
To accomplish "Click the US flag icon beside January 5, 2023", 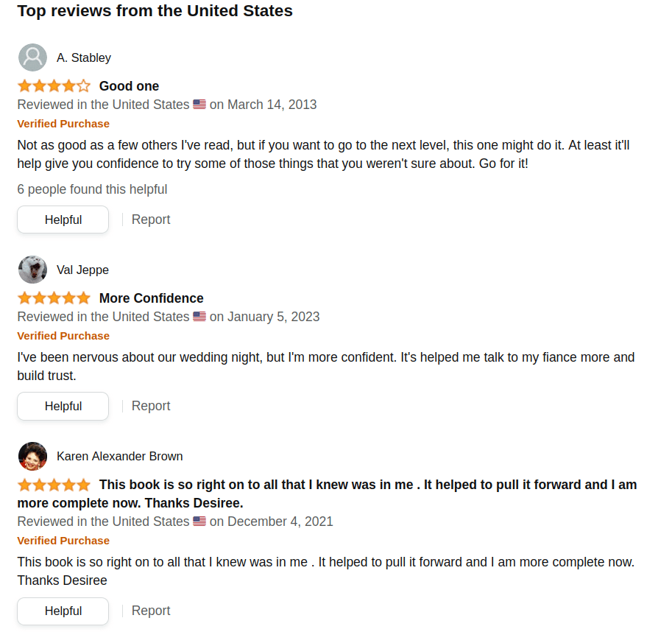I will (x=199, y=316).
